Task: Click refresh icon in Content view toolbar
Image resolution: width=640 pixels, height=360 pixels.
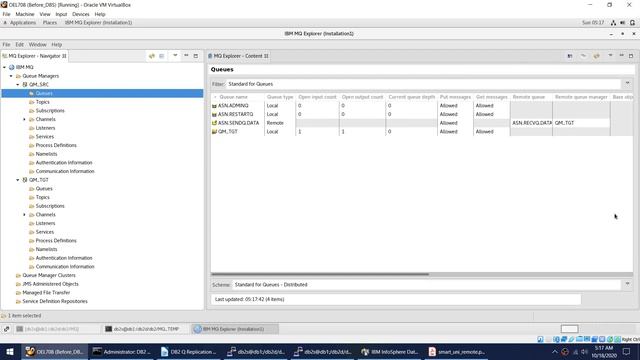Action: (596, 56)
